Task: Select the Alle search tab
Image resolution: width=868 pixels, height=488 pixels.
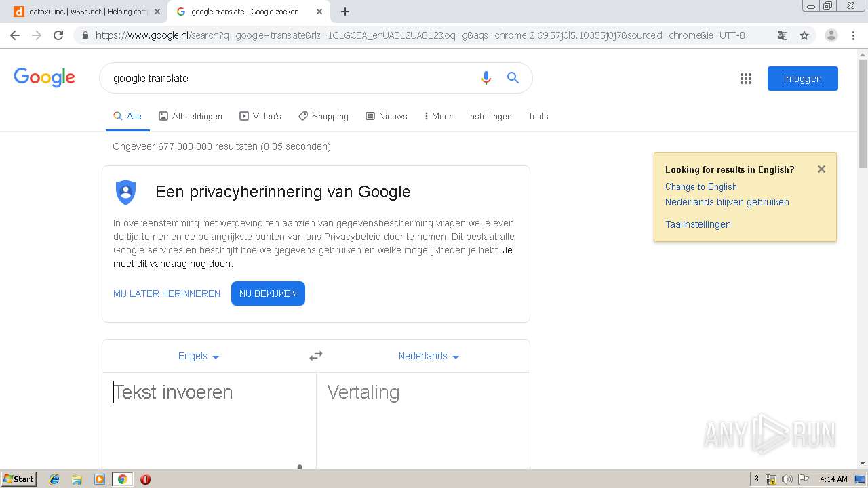Action: coord(127,116)
